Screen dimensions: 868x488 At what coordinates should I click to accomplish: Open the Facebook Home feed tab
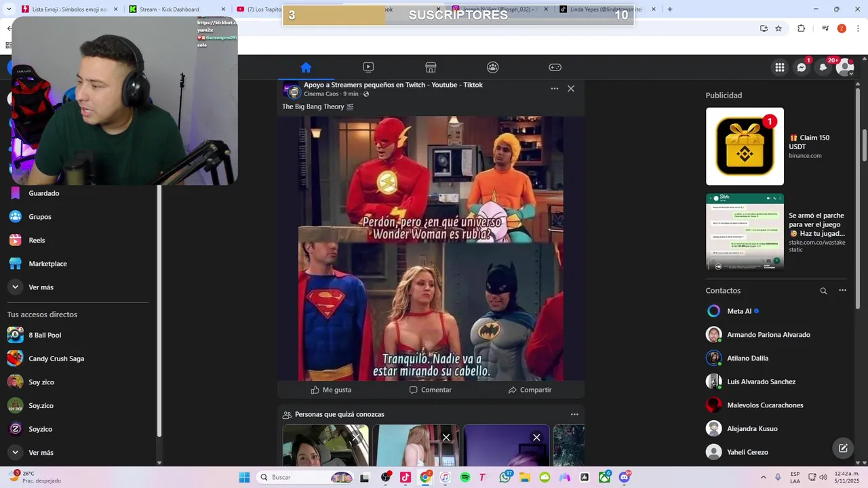[x=306, y=67]
